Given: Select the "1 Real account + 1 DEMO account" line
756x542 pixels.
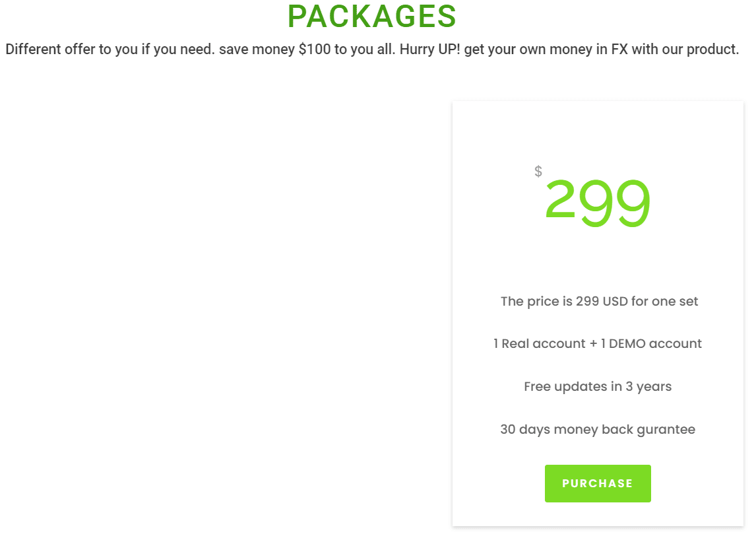Looking at the screenshot, I should [598, 343].
